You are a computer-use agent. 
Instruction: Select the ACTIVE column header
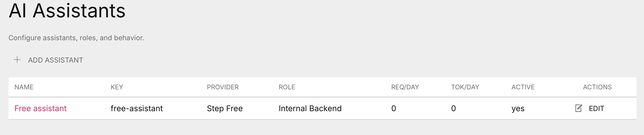(x=523, y=87)
